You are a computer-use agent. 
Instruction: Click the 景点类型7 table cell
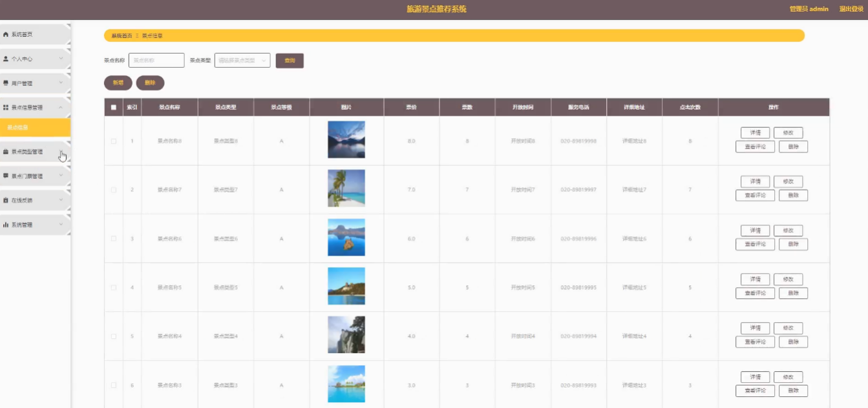pyautogui.click(x=226, y=190)
